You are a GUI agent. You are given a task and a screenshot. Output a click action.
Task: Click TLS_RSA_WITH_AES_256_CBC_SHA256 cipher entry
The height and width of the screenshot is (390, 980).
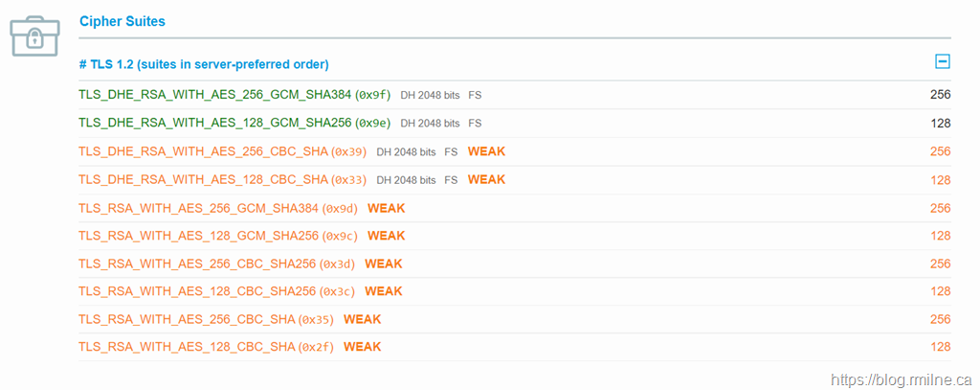point(197,264)
